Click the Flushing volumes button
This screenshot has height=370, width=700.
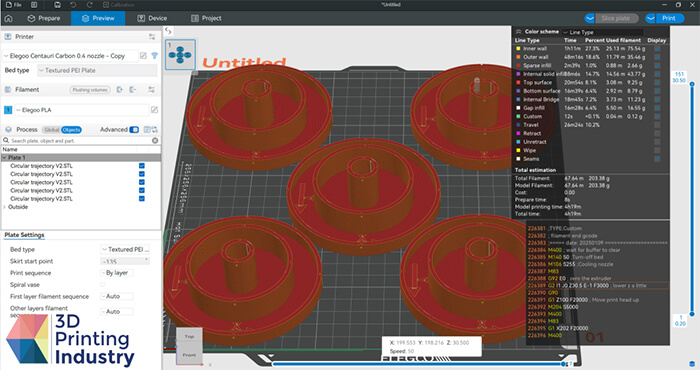point(90,90)
